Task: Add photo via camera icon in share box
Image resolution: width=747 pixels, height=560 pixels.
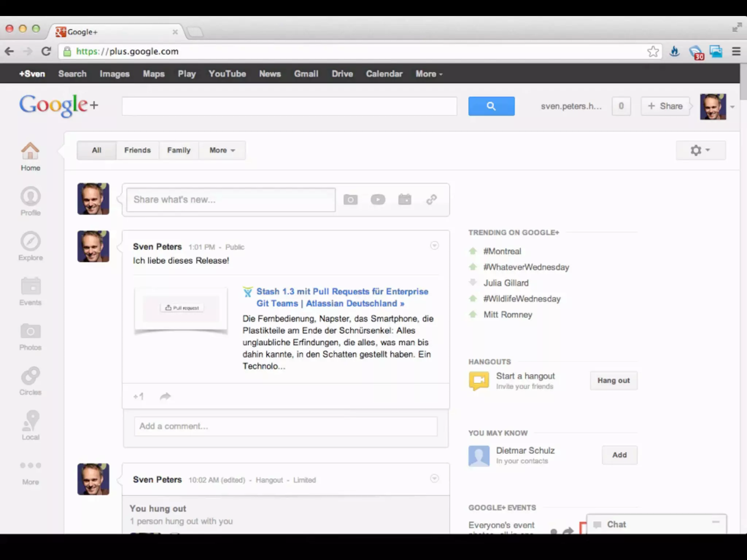Action: click(350, 199)
